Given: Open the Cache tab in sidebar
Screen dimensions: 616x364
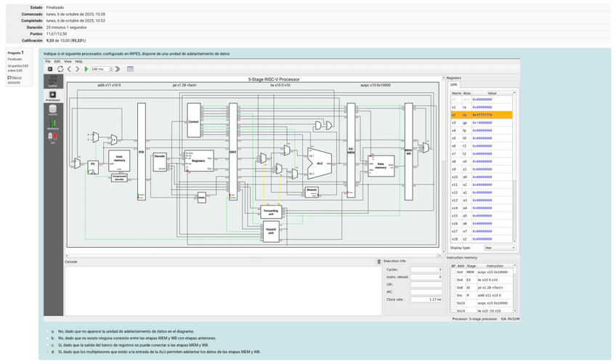Looking at the screenshot, I should pos(53,110).
